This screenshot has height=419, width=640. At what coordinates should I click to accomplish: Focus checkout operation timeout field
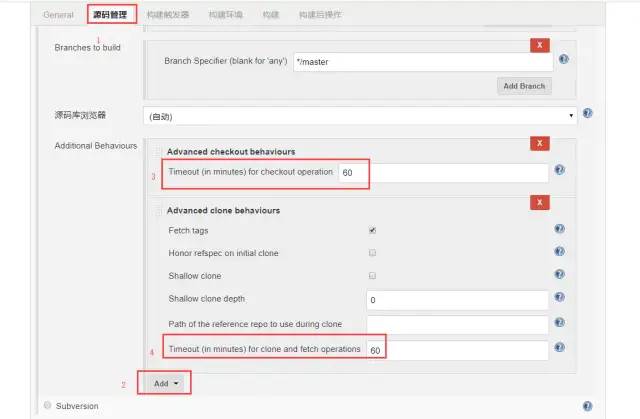point(443,173)
